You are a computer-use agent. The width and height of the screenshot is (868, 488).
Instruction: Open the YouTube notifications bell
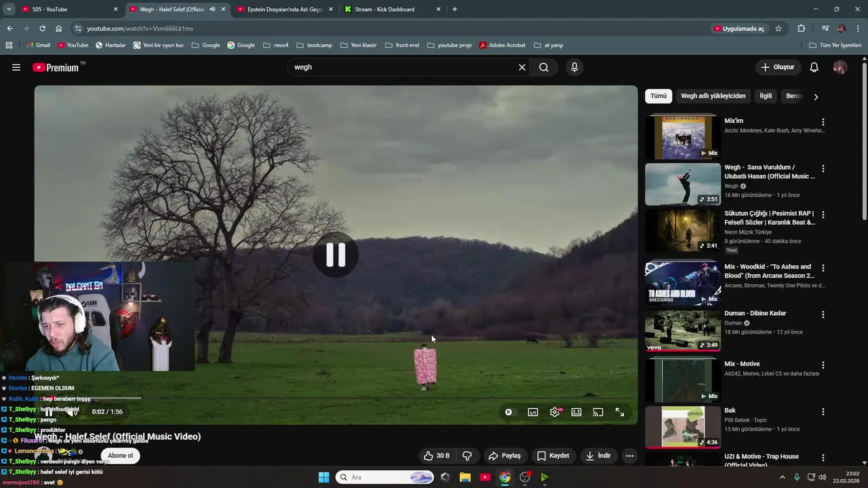(814, 67)
